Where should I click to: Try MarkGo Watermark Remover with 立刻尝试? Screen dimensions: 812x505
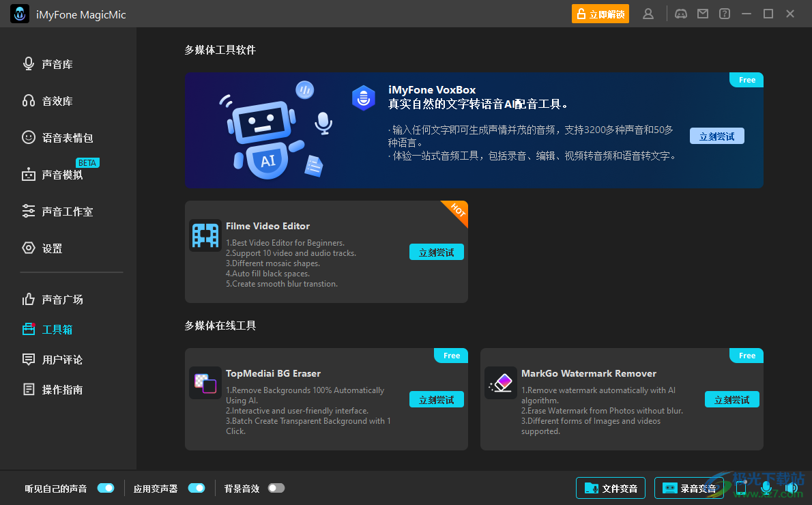click(731, 399)
